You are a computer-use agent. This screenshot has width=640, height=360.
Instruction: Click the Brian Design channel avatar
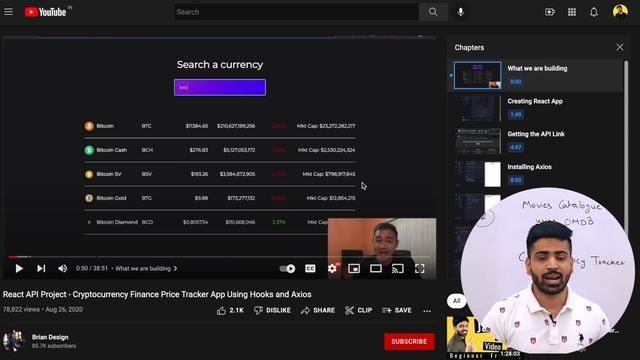(13, 341)
